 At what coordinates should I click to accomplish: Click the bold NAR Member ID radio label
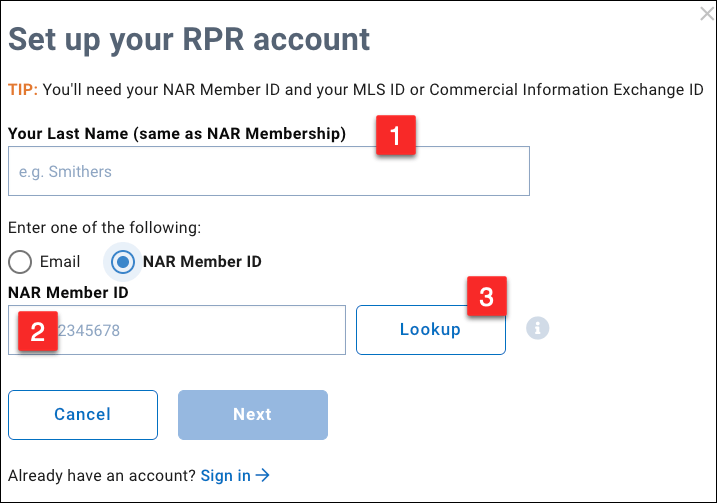tap(202, 262)
